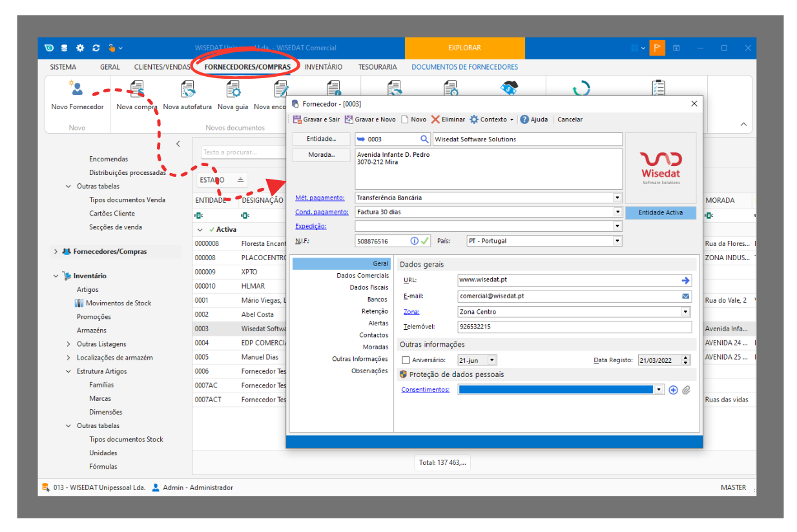Image resolution: width=797 pixels, height=532 pixels.
Task: Open the Mét. pagamento dropdown
Action: (x=617, y=198)
